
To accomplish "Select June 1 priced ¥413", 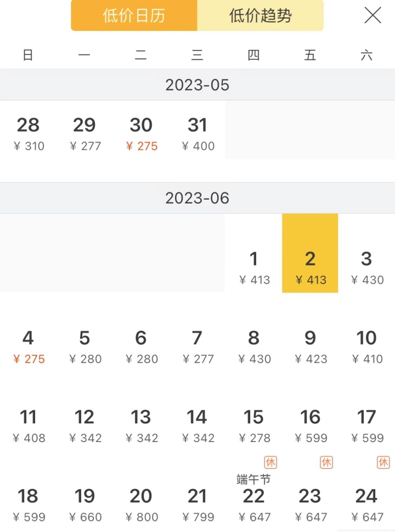I will click(253, 267).
